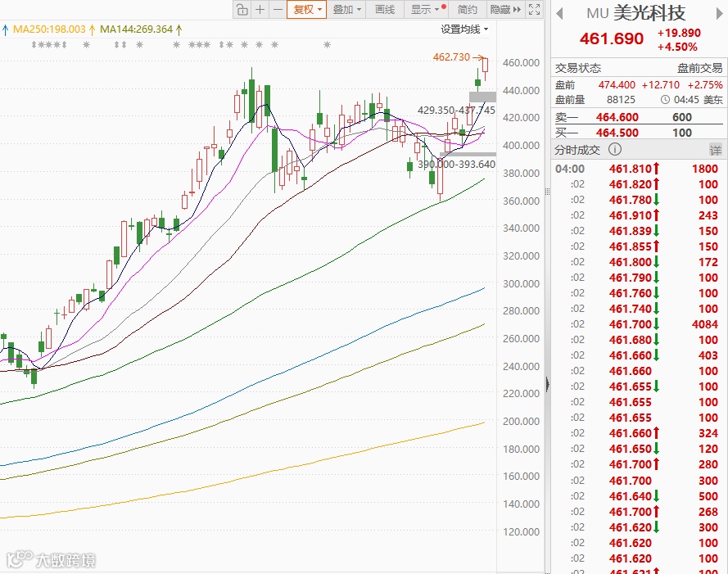
Task: Open the 设置均线 dropdown
Action: [464, 29]
